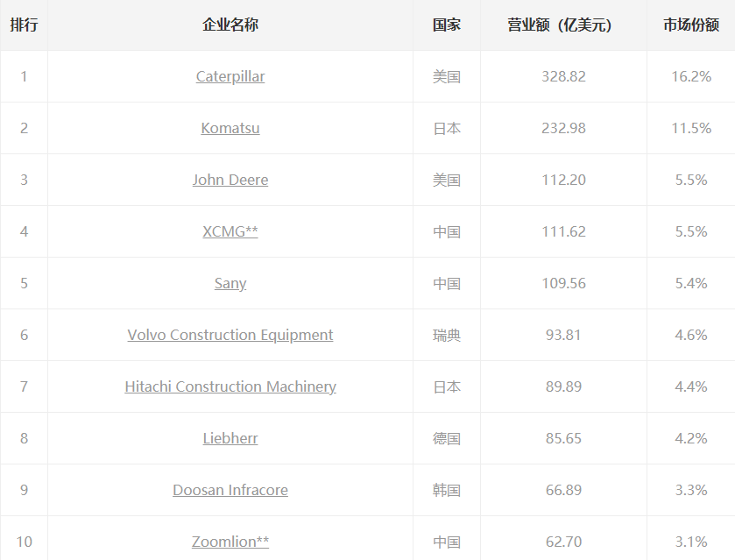Open the John Deere link
The image size is (735, 560).
(230, 180)
